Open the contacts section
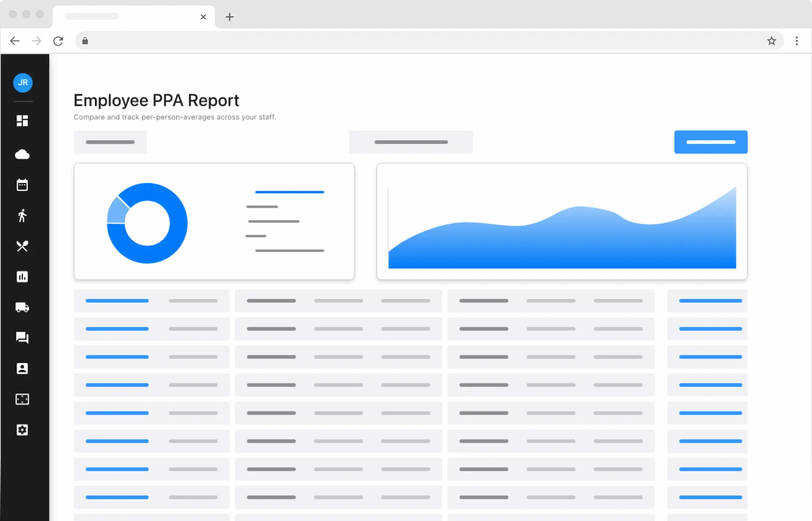Screen dimensions: 812x521 [x=22, y=368]
